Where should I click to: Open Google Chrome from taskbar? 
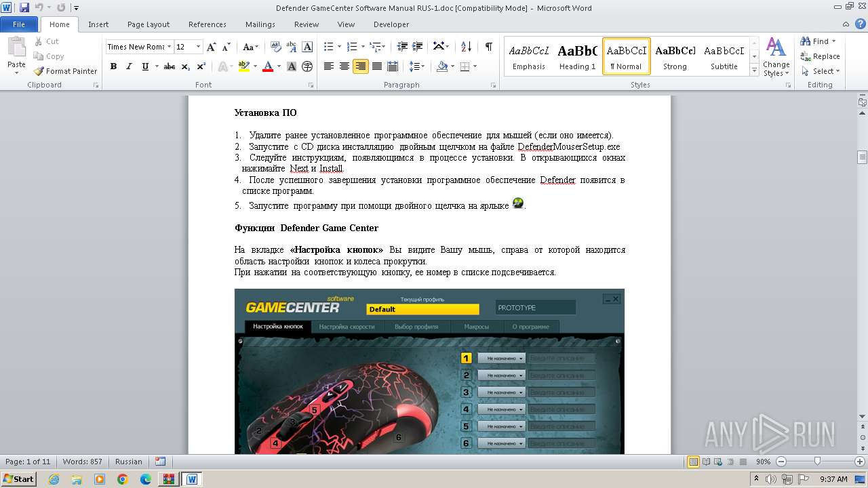coord(122,479)
